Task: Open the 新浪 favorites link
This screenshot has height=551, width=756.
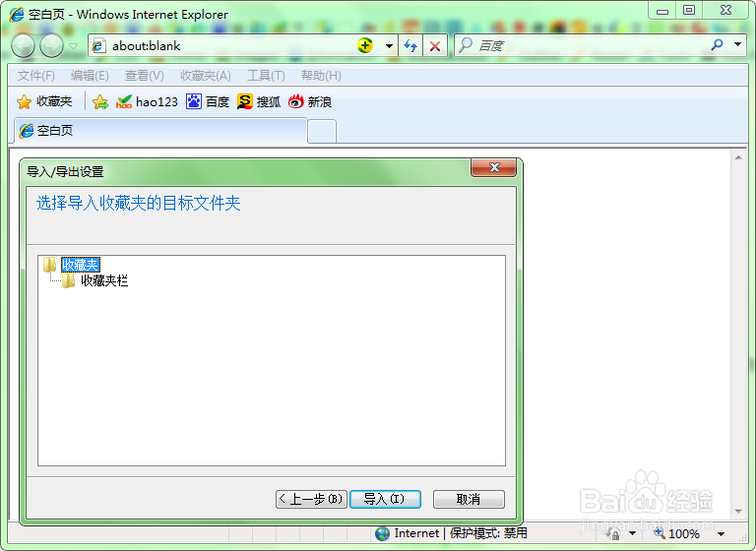Action: (310, 101)
